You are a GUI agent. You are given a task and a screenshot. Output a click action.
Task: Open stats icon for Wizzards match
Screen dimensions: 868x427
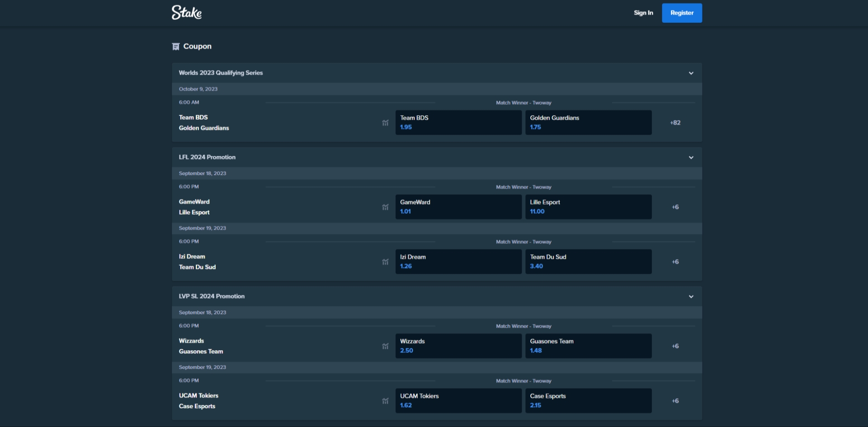tap(385, 346)
